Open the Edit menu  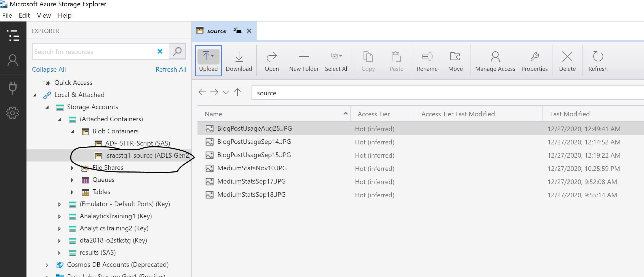(24, 15)
